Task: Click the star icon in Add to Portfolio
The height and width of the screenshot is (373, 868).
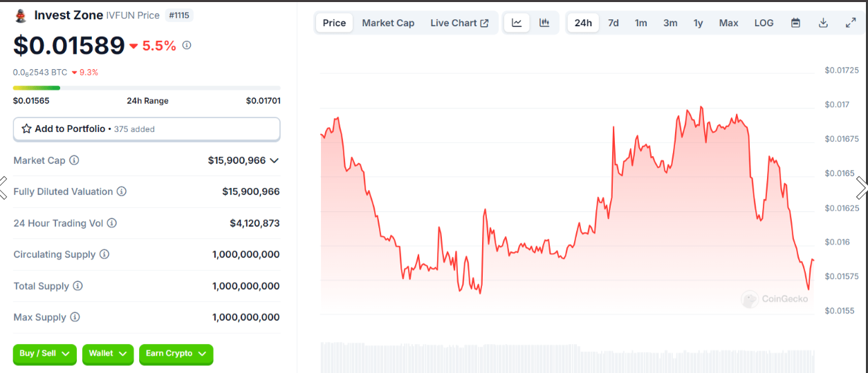Action: click(27, 129)
